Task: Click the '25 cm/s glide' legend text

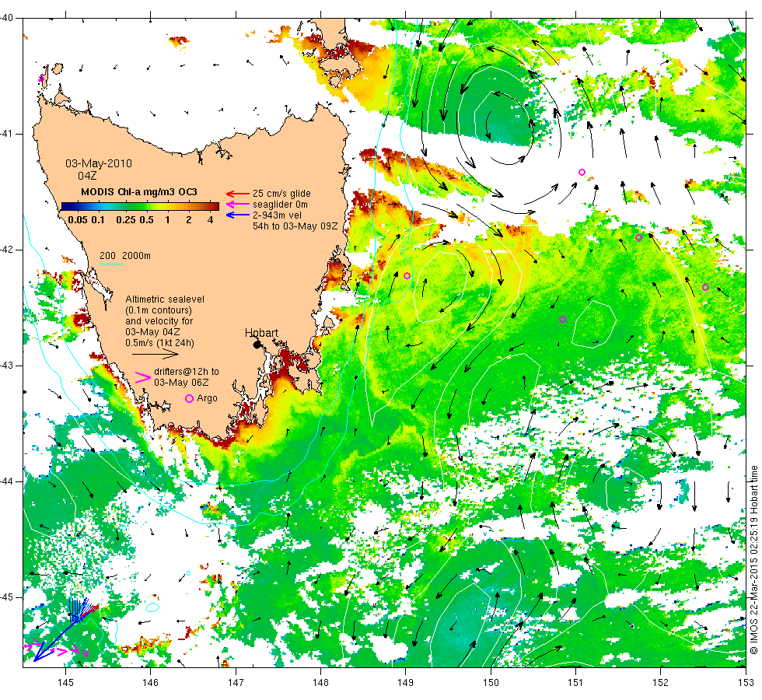Action: tap(281, 194)
